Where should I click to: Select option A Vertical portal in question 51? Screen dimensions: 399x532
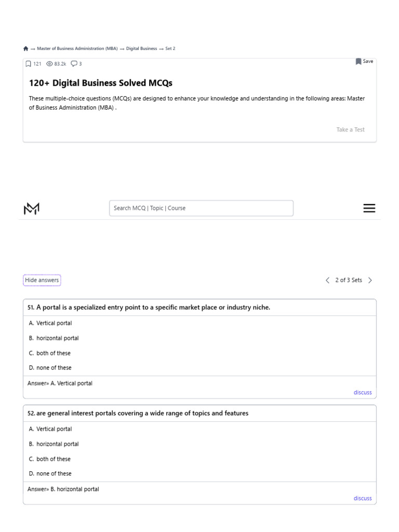tap(54, 323)
